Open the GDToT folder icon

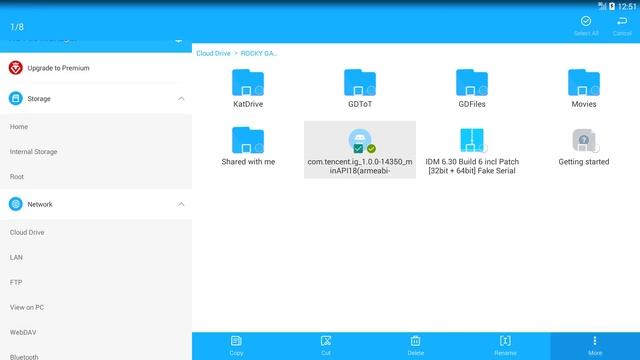(x=360, y=82)
